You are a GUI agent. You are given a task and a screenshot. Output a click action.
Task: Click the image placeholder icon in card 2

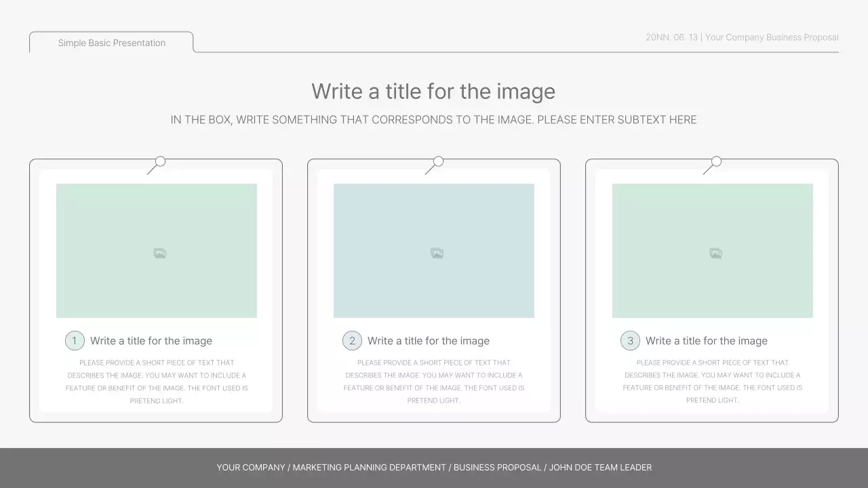[437, 252]
